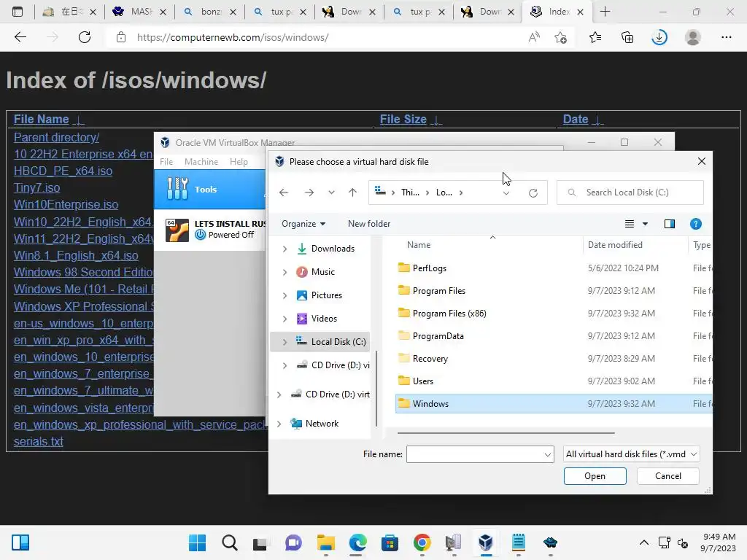Go up one folder level
This screenshot has height=560, width=747.
(352, 192)
